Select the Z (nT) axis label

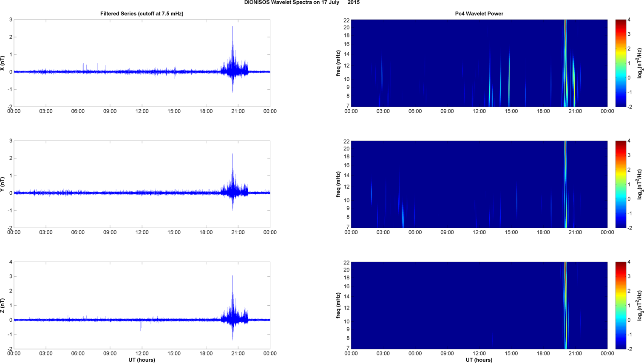(3, 306)
